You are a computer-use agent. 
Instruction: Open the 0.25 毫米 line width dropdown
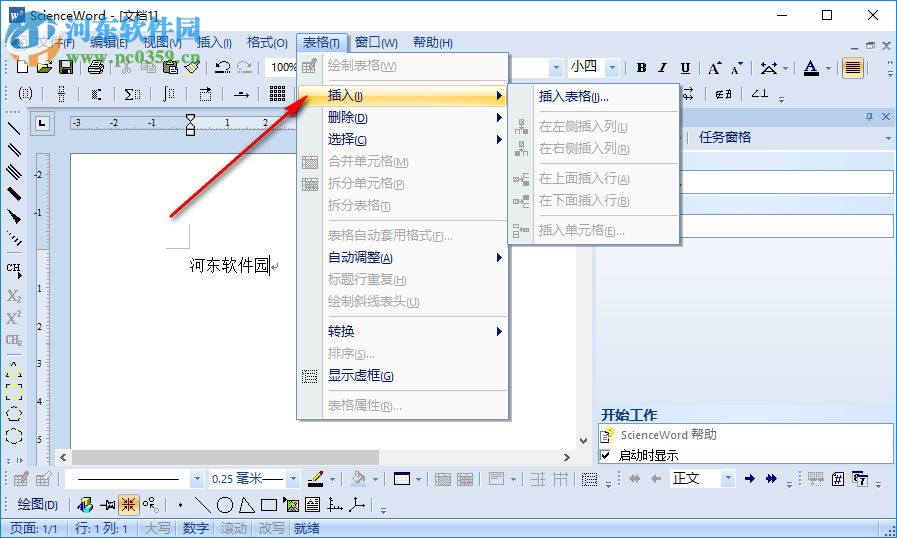[293, 478]
